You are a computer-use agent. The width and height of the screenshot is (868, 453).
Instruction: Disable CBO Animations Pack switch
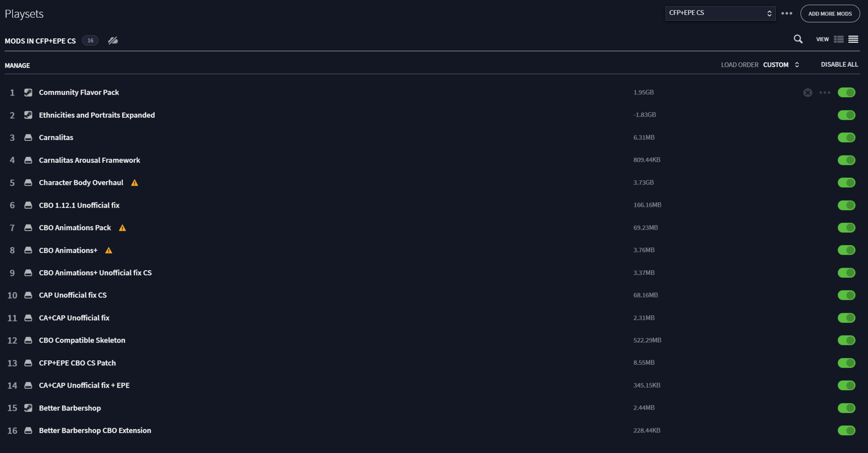[846, 228]
